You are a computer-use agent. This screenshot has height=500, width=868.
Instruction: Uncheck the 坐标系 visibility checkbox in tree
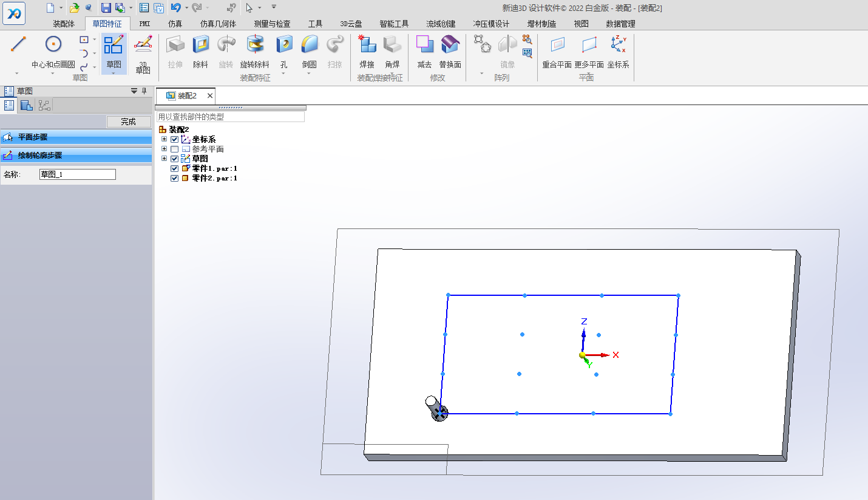175,139
